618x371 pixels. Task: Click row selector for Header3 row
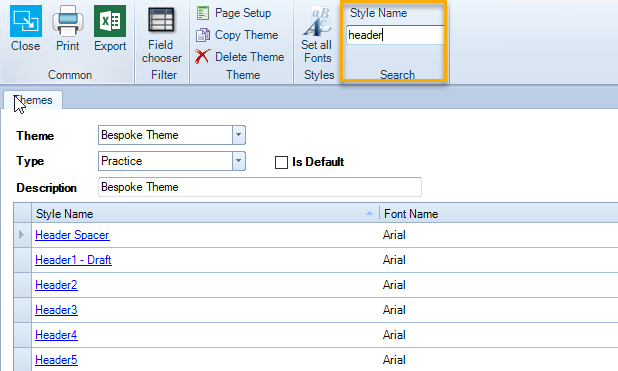point(22,310)
